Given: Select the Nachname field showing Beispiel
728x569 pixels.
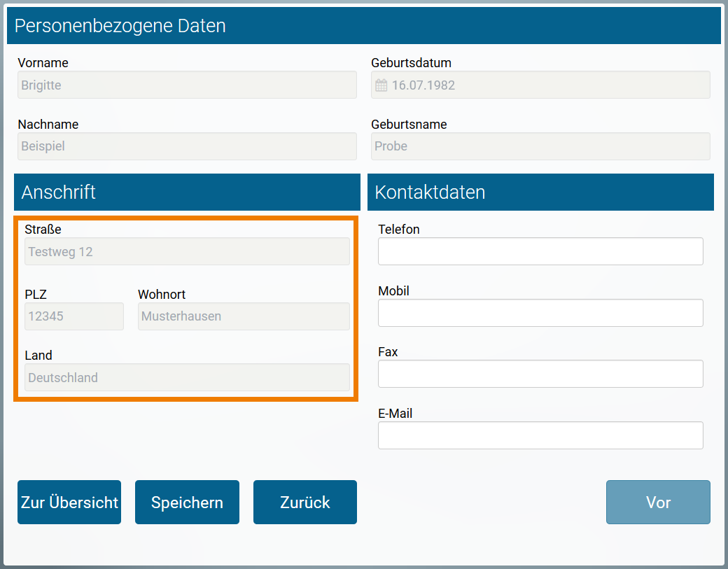Looking at the screenshot, I should (x=187, y=146).
